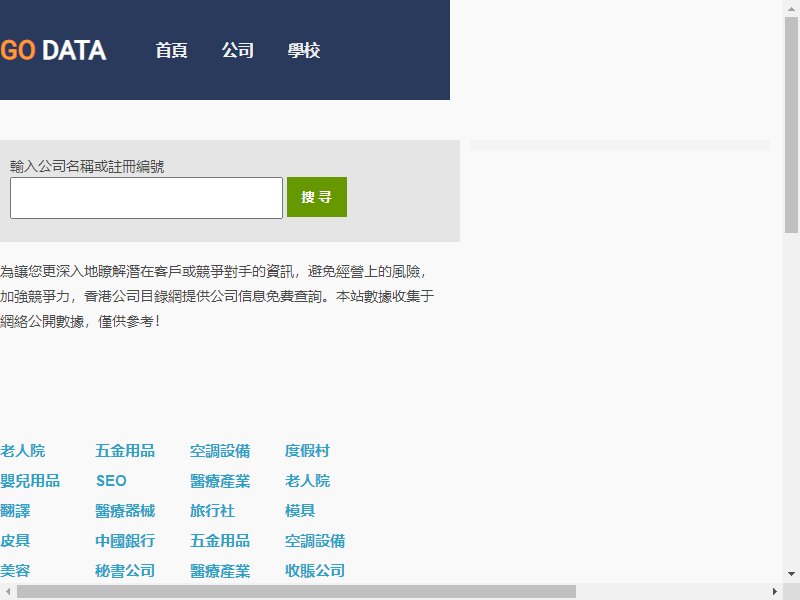
Task: Open the 醫療器械 category link
Action: [x=125, y=511]
